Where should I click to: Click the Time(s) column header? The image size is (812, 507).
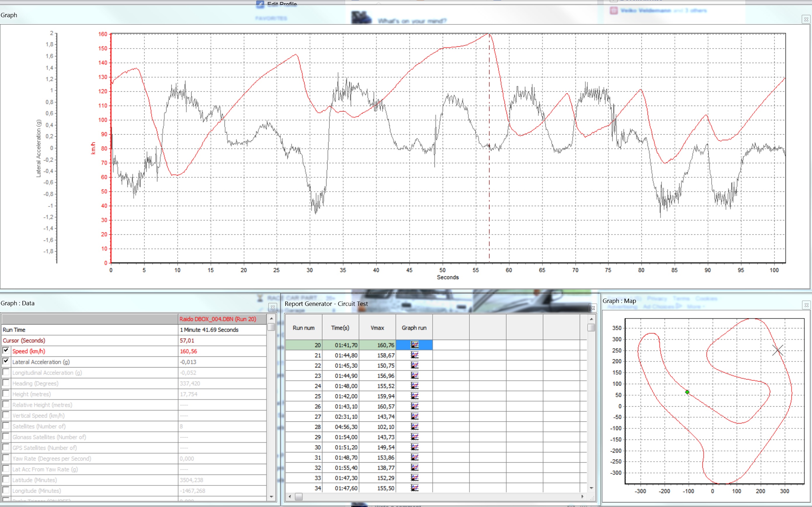[x=340, y=327]
